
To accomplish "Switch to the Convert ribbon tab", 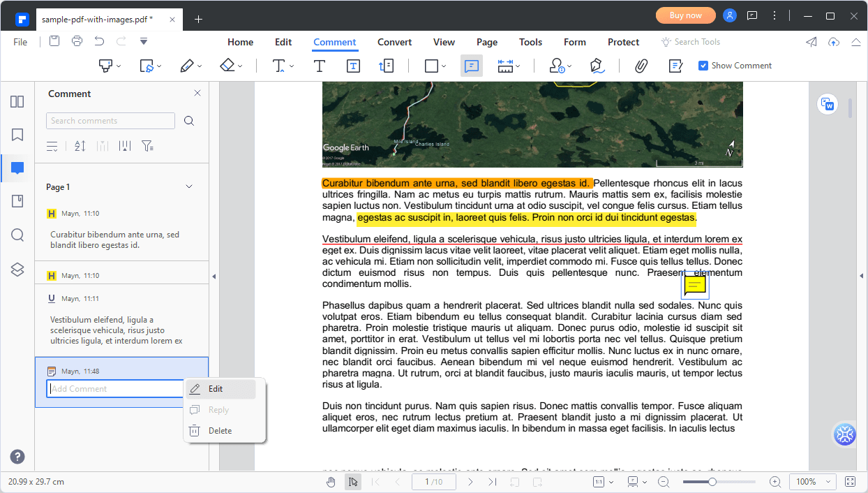I will tap(394, 42).
